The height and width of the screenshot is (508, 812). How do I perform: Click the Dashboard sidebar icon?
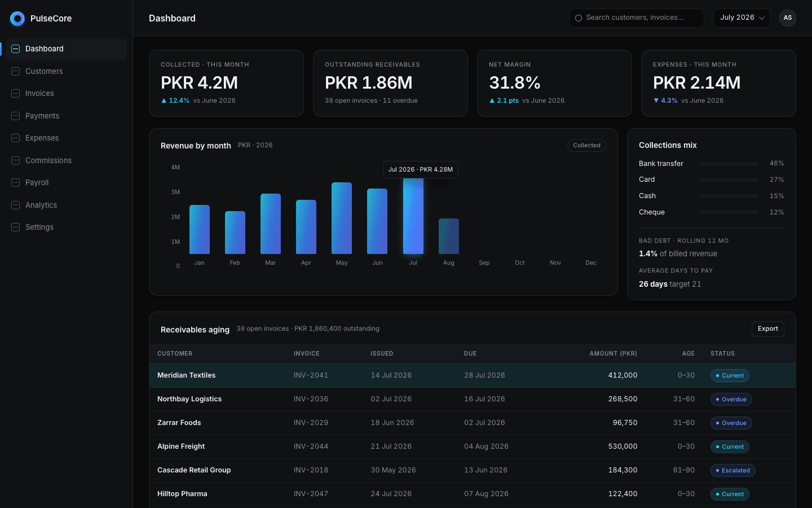[16, 49]
